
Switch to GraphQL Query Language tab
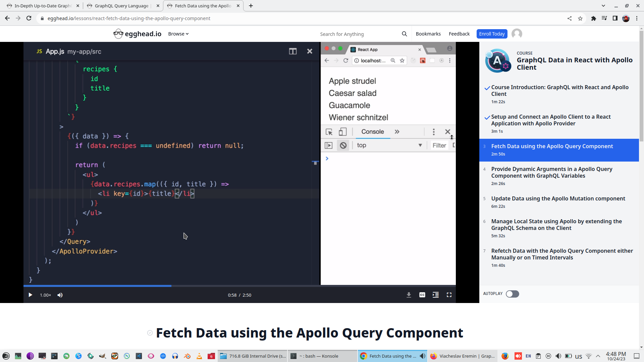click(x=121, y=6)
